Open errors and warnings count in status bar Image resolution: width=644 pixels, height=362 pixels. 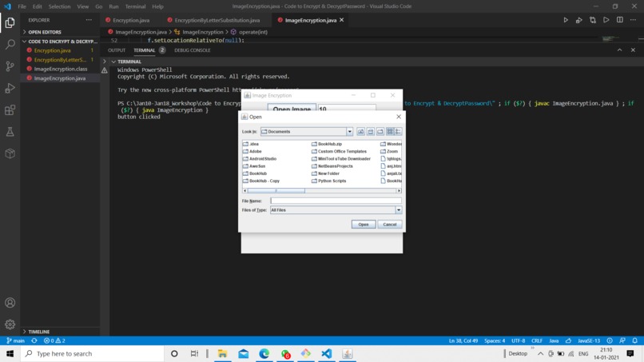[54, 340]
